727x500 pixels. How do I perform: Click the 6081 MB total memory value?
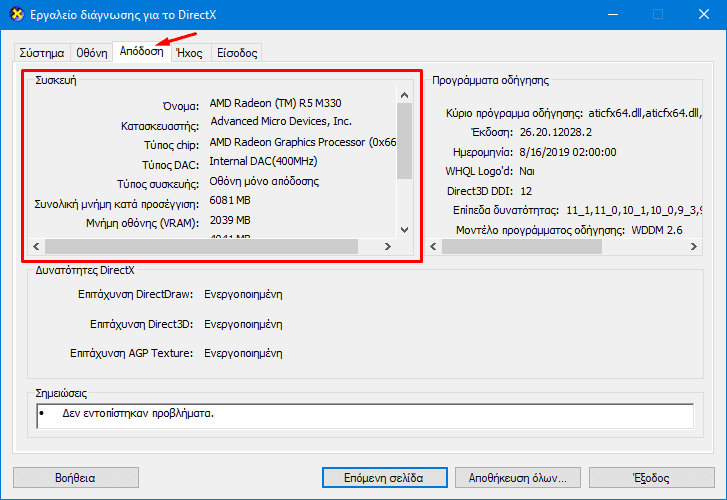point(230,200)
